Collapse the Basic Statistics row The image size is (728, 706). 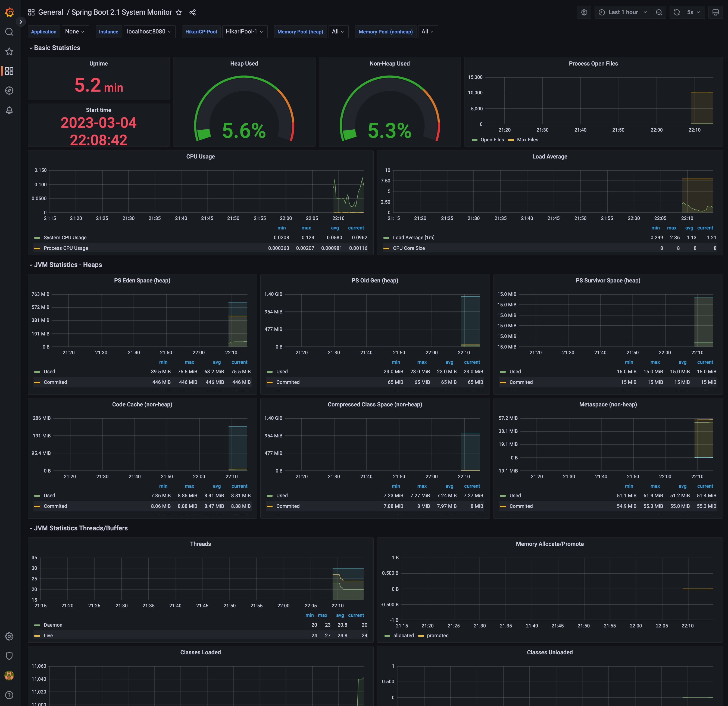click(57, 48)
